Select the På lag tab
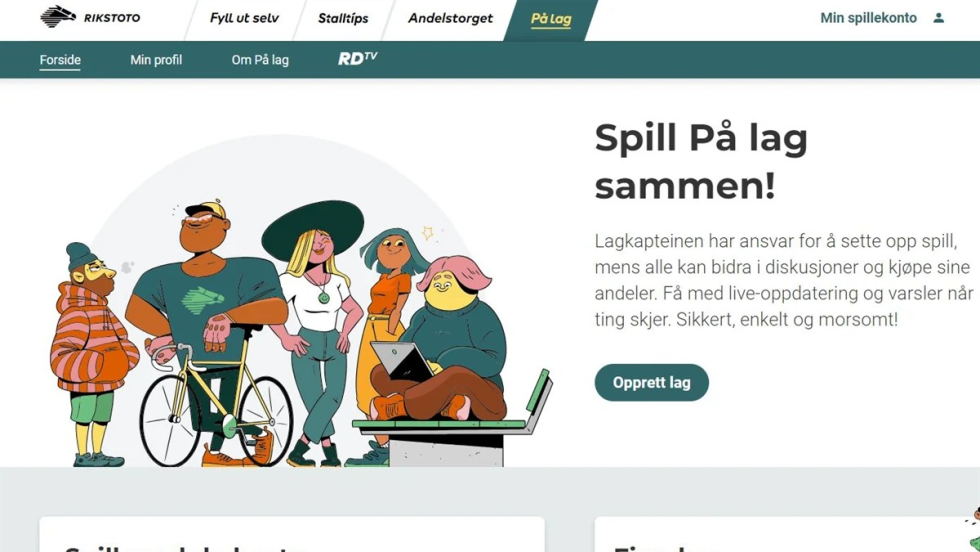Viewport: 980px width, 552px height. pyautogui.click(x=551, y=19)
